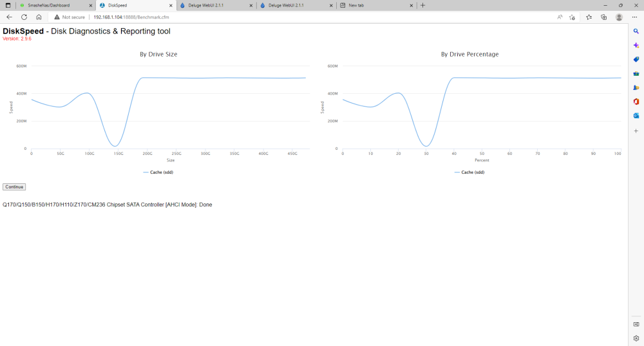Click the Not secure warning indicator
This screenshot has height=346, width=644.
(70, 17)
